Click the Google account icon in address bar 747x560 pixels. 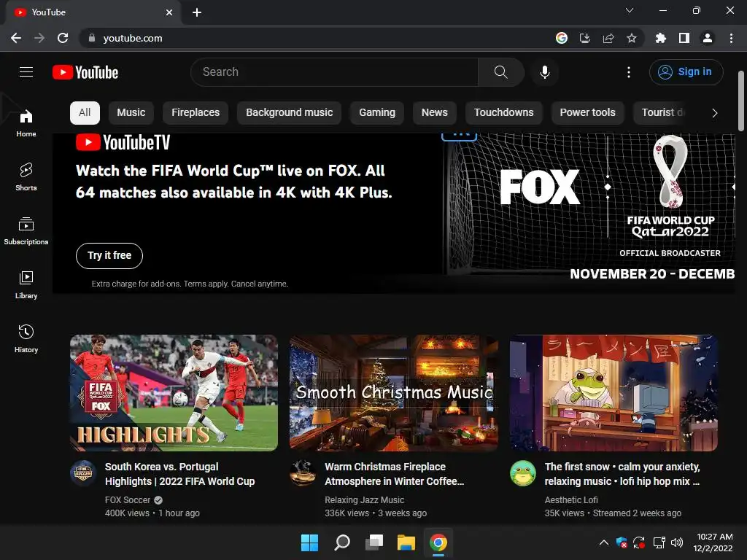(x=562, y=38)
